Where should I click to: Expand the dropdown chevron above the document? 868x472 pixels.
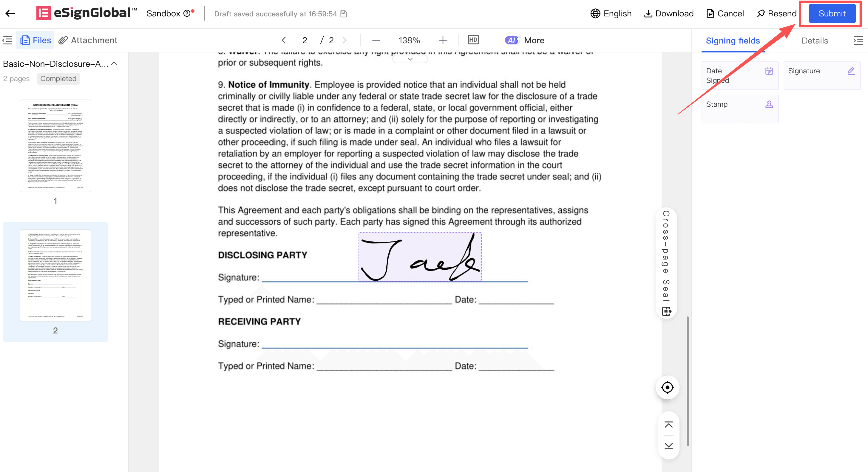pos(410,59)
